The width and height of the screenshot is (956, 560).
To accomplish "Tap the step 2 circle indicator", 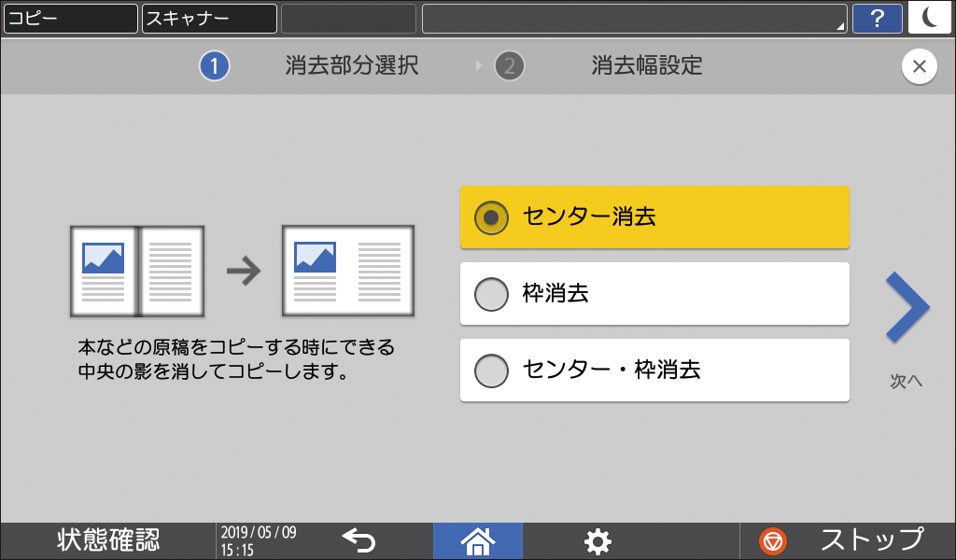I will [x=509, y=66].
